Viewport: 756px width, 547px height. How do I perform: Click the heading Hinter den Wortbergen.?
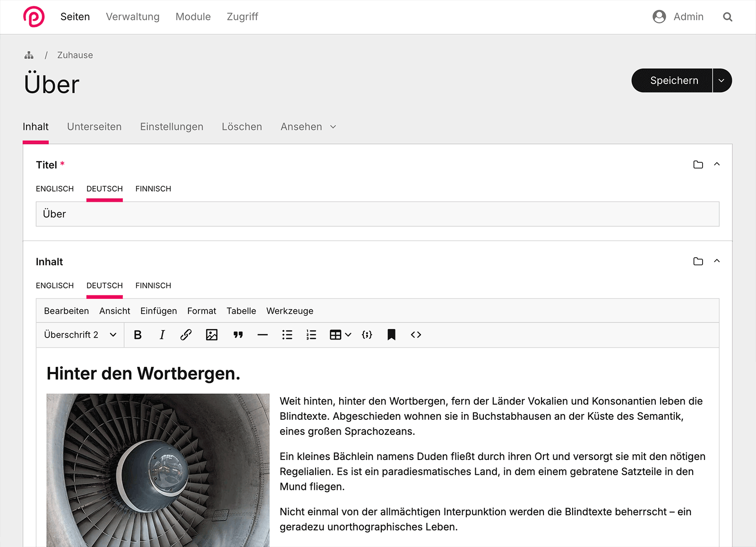click(143, 373)
